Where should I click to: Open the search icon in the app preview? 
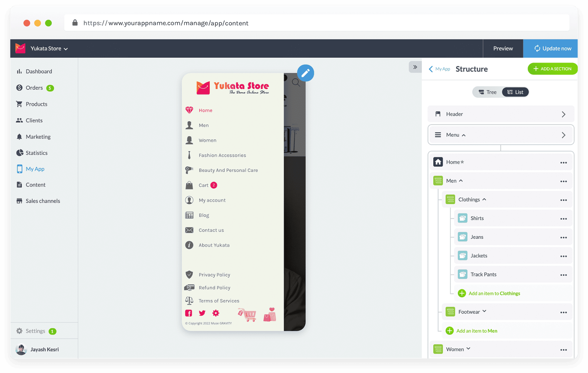coord(296,83)
